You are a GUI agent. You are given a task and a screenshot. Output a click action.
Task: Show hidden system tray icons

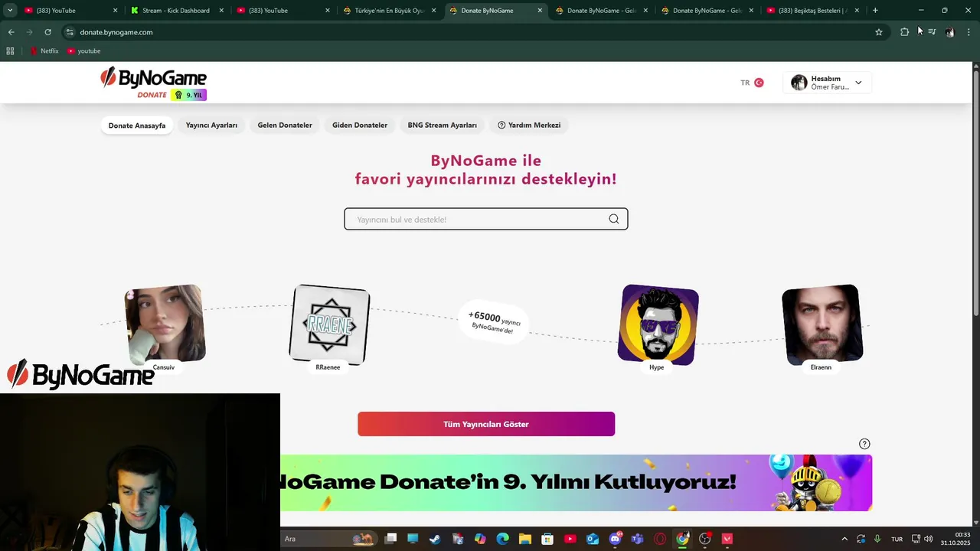pyautogui.click(x=844, y=539)
